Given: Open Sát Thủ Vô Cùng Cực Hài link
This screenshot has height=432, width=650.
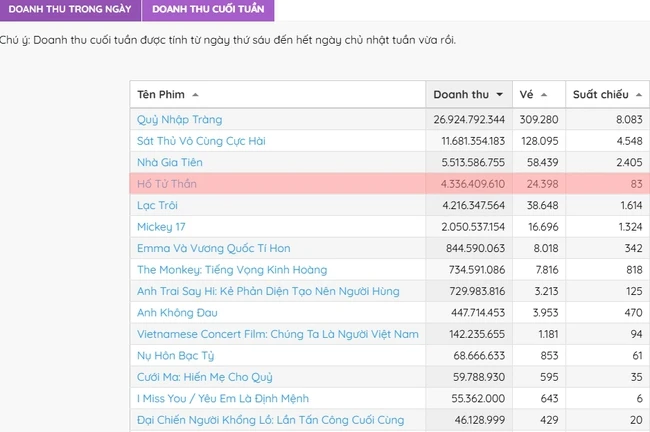Looking at the screenshot, I should coord(201,141).
